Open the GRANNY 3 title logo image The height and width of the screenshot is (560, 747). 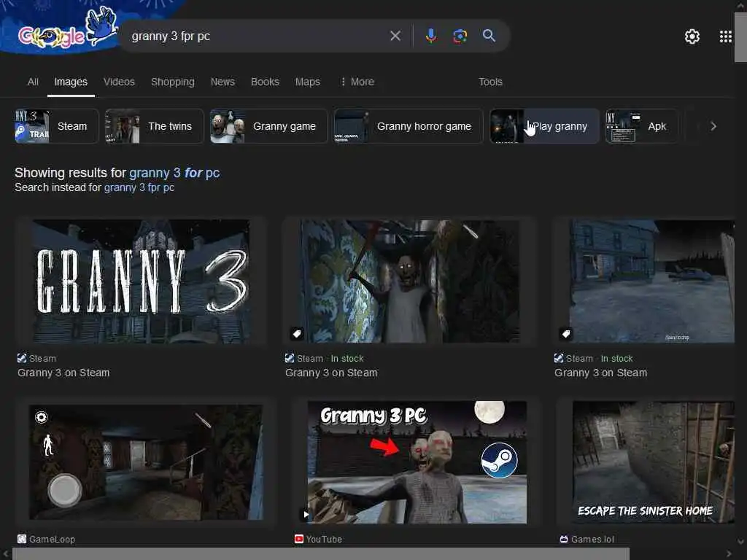[x=141, y=281]
